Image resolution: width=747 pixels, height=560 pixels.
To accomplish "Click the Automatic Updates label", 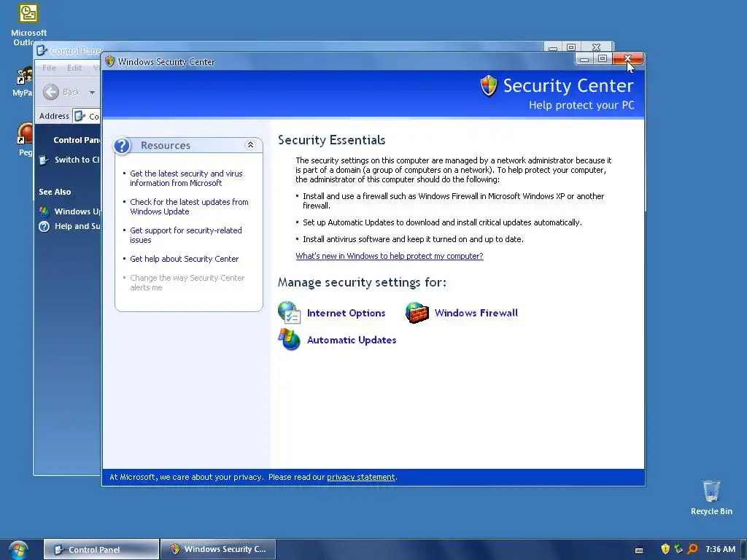I will 352,340.
